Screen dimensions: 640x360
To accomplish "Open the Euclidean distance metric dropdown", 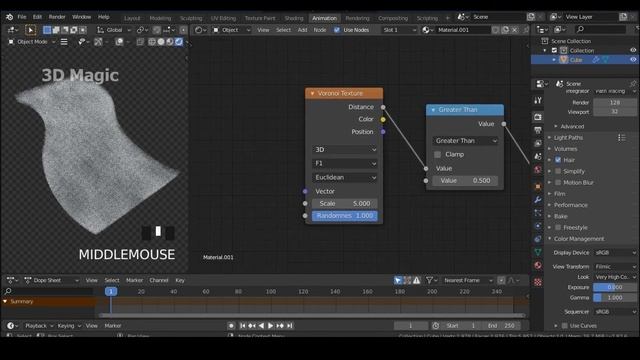I will coord(345,178).
